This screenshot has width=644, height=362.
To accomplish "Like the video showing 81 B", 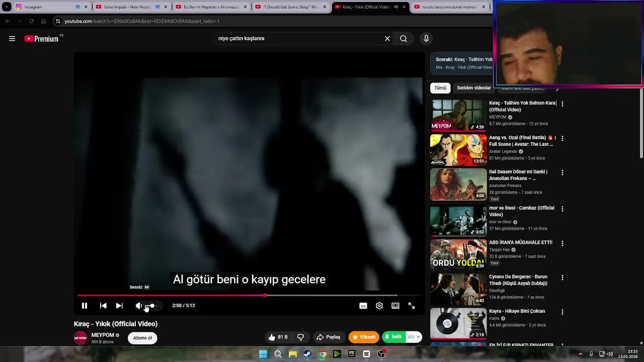I will tap(278, 337).
